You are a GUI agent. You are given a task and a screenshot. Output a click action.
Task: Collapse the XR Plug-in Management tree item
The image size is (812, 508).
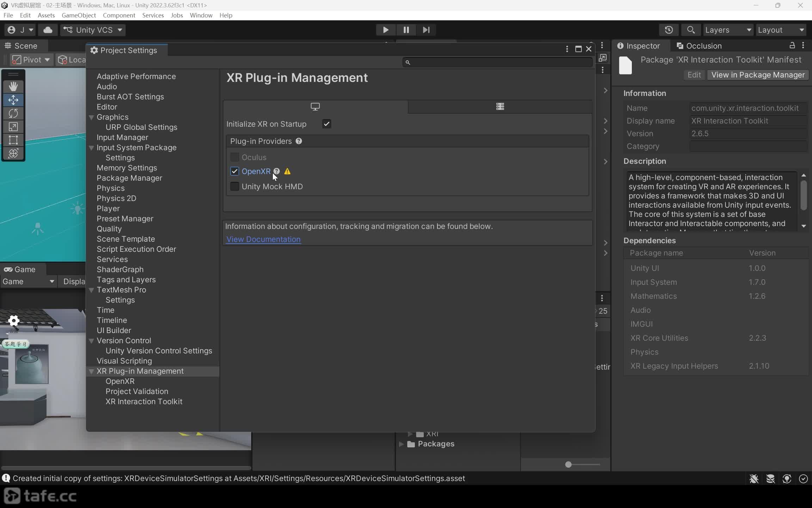(91, 371)
